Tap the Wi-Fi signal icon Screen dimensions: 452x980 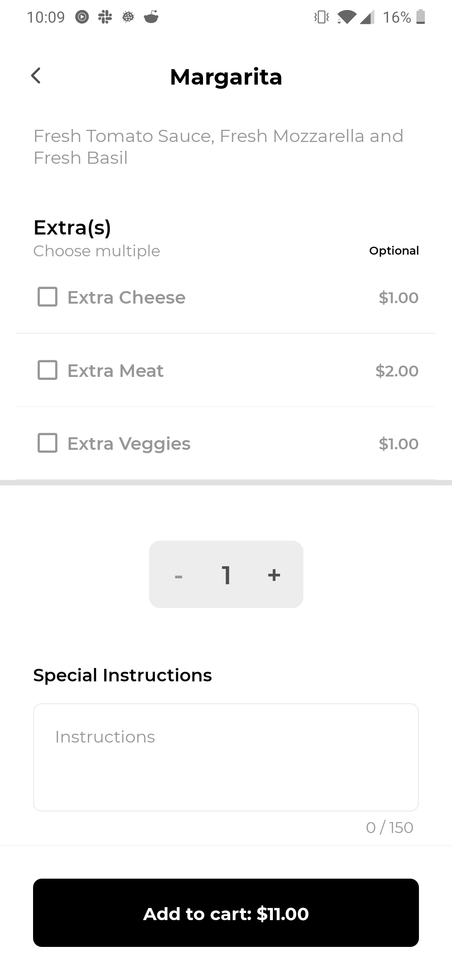(x=346, y=17)
